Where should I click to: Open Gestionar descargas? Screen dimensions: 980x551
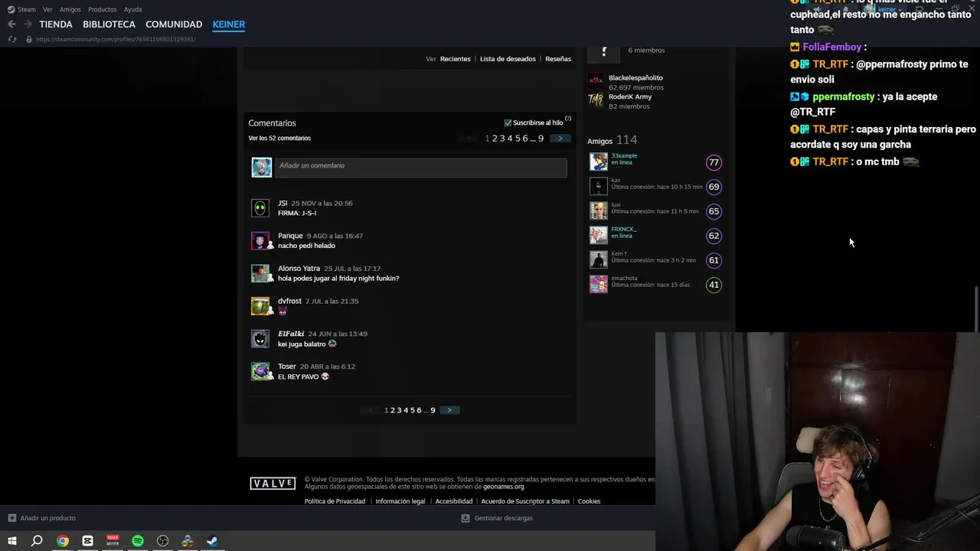(497, 518)
